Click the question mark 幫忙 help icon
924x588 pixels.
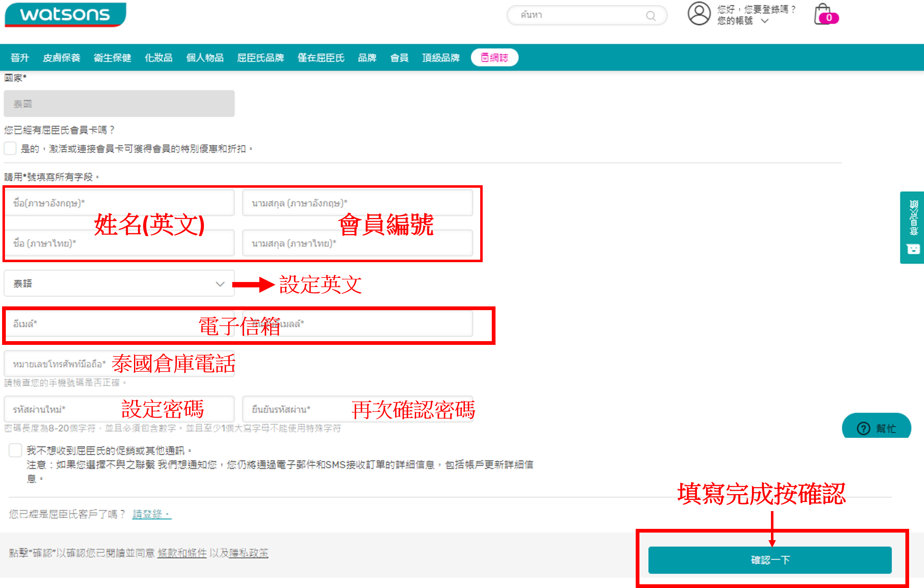pyautogui.click(x=863, y=428)
